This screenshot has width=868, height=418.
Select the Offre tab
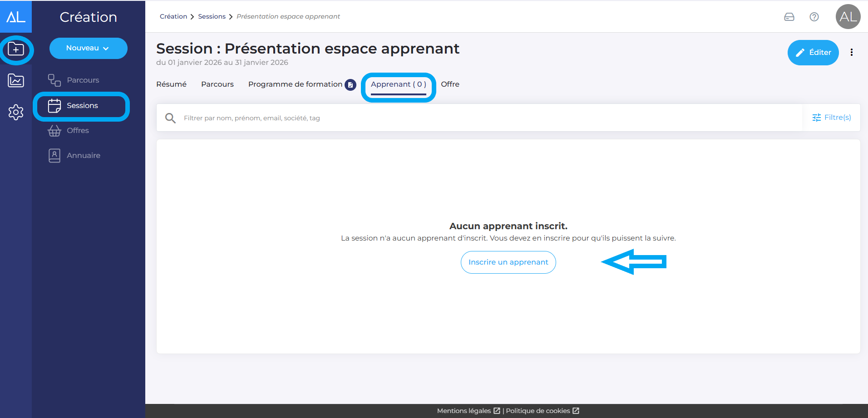pos(450,84)
